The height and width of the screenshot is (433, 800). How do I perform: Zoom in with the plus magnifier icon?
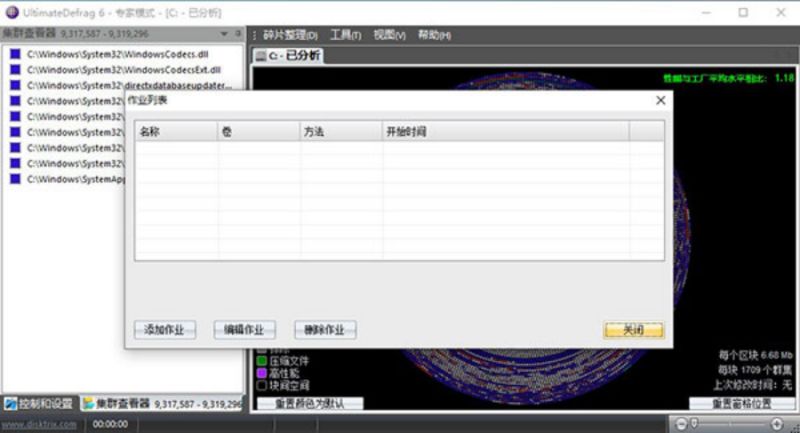(x=777, y=424)
